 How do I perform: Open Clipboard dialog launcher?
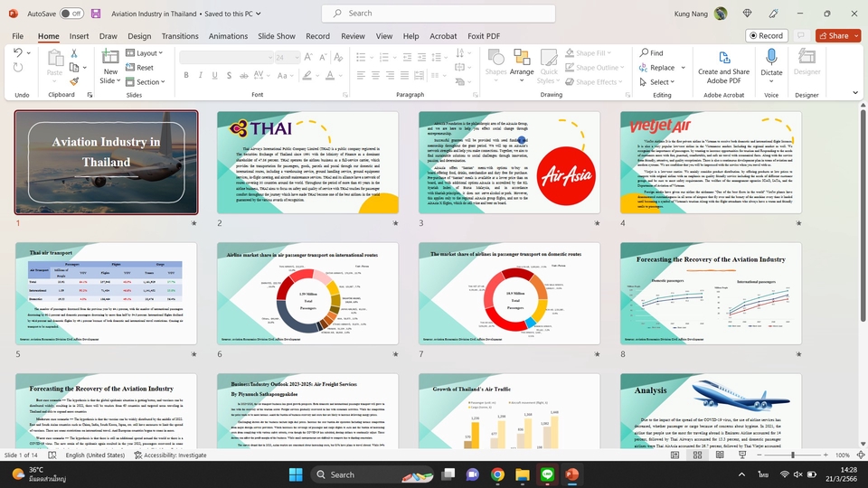point(90,95)
